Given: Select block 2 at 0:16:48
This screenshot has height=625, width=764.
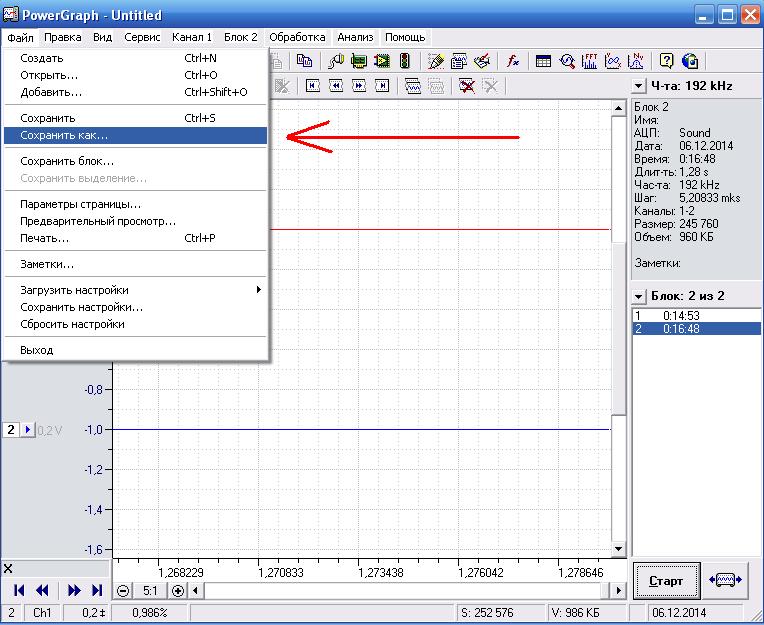Looking at the screenshot, I should pyautogui.click(x=696, y=329).
